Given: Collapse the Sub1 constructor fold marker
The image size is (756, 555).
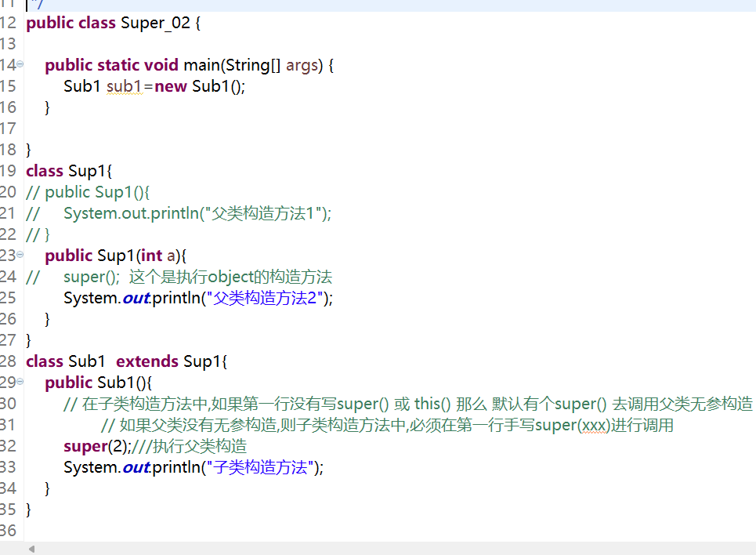Looking at the screenshot, I should (20, 383).
